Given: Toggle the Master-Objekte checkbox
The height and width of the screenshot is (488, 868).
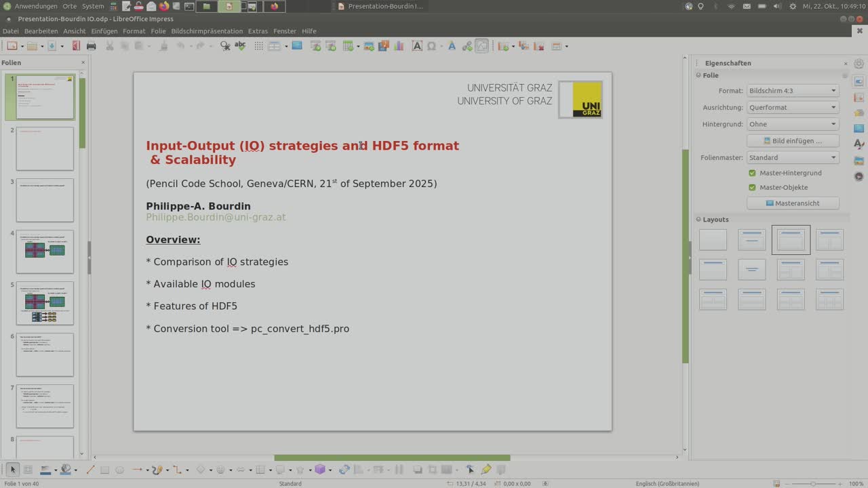Looking at the screenshot, I should (x=752, y=187).
